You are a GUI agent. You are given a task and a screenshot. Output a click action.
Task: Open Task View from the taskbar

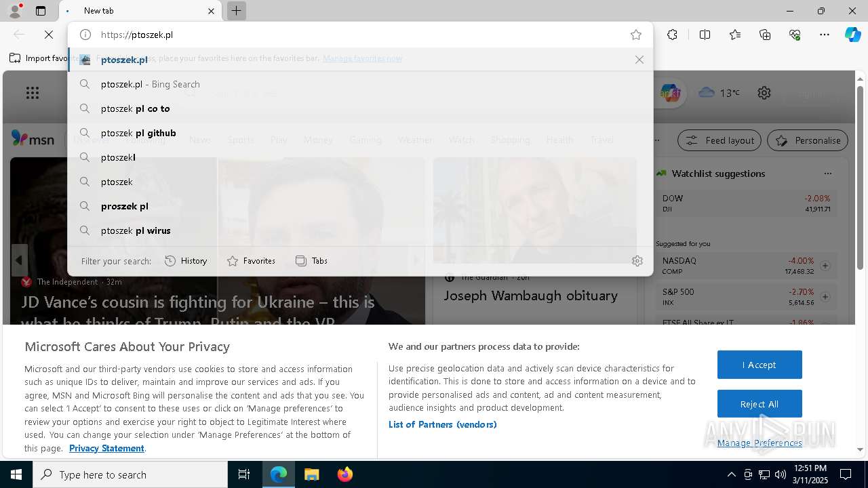(244, 474)
